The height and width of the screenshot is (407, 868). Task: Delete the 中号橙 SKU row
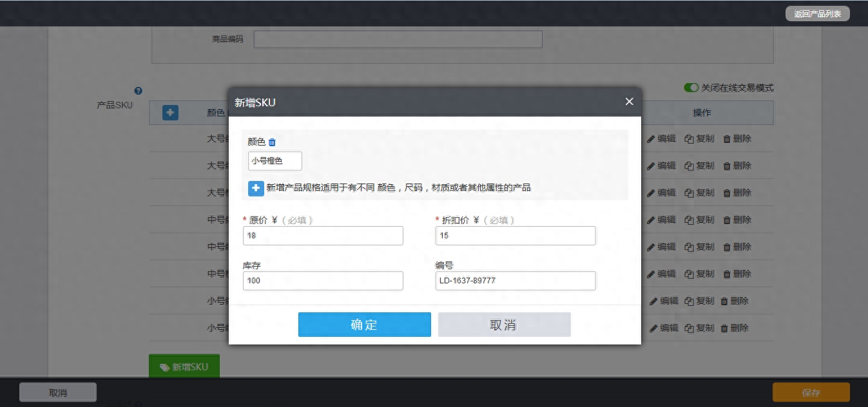737,274
